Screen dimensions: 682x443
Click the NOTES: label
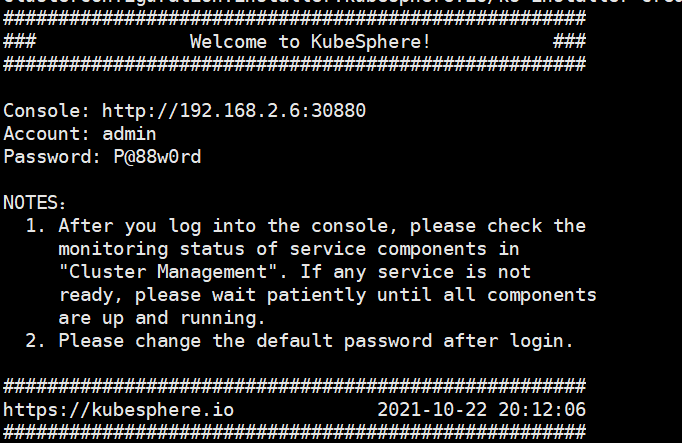click(34, 203)
